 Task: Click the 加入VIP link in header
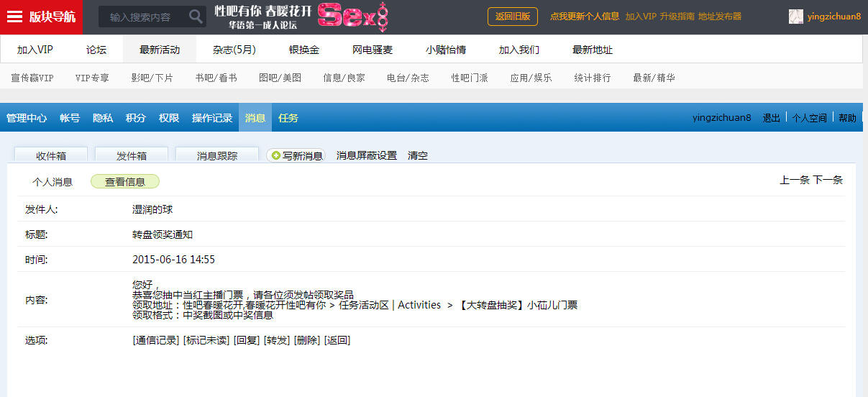pyautogui.click(x=641, y=17)
